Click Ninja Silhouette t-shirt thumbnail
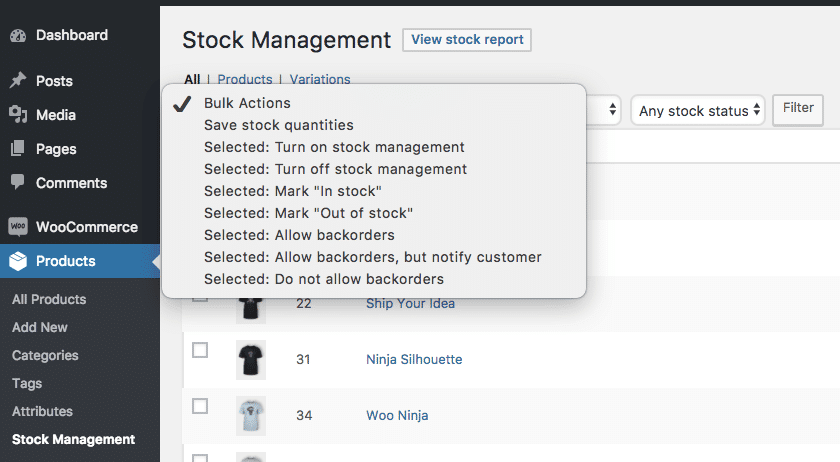The height and width of the screenshot is (462, 840). point(251,360)
